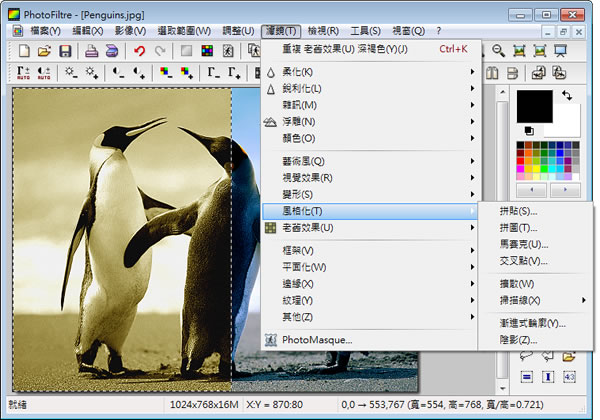
Task: Click the previous palette left arrow button
Action: 532,189
